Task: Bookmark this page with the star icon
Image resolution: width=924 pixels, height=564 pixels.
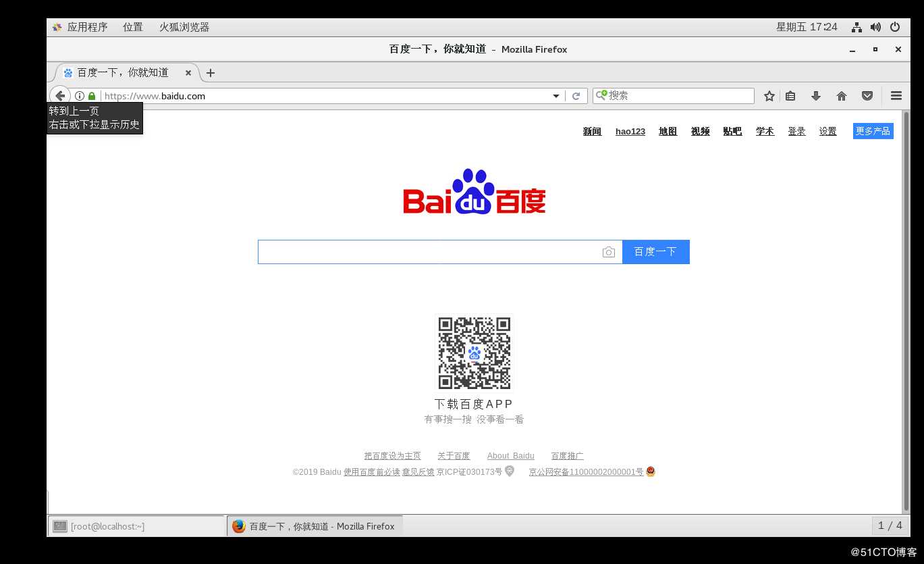Action: click(x=769, y=96)
